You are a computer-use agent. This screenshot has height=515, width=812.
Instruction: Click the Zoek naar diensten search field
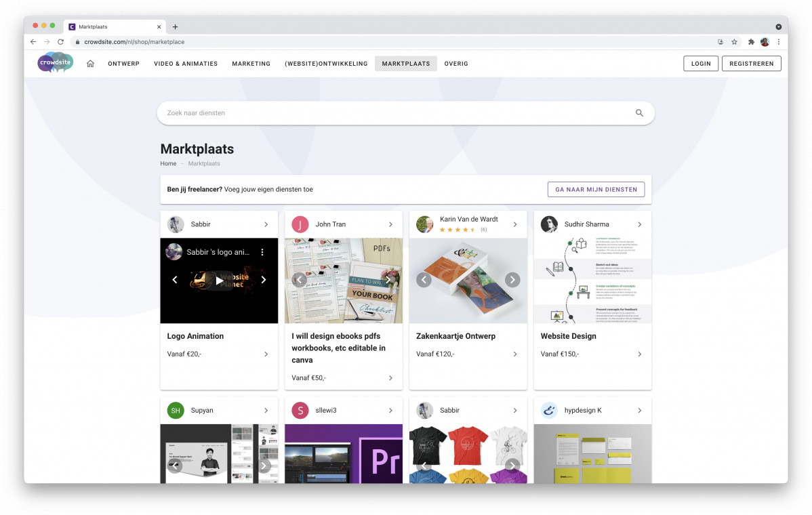coord(393,113)
